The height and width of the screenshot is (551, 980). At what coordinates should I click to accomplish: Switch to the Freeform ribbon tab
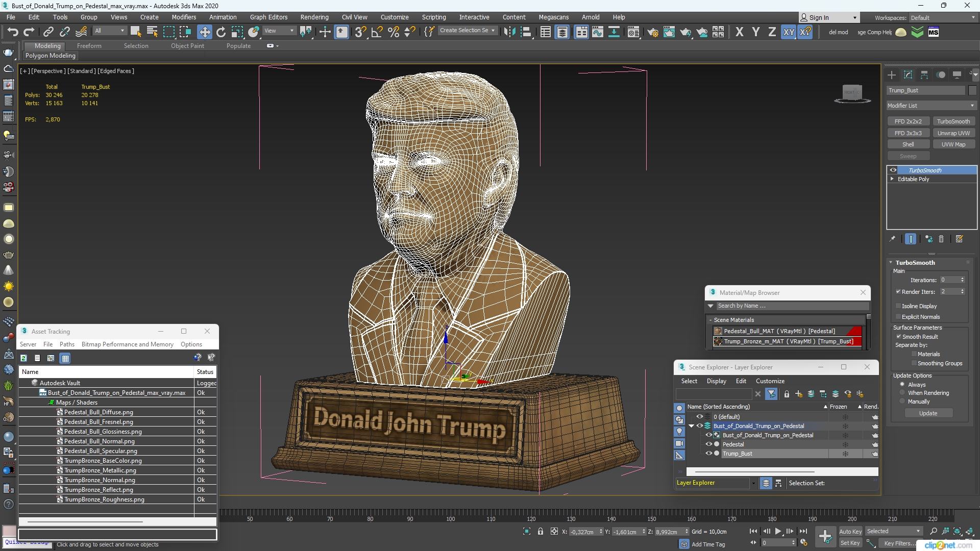coord(89,46)
